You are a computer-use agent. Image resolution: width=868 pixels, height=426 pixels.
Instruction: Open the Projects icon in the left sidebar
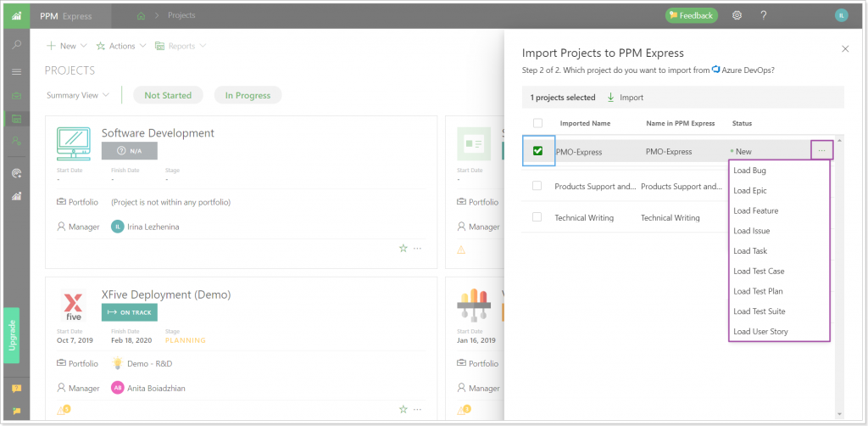[17, 119]
